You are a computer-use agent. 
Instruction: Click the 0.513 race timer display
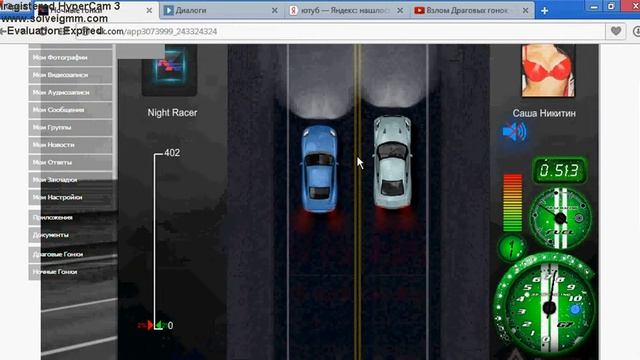pos(560,170)
